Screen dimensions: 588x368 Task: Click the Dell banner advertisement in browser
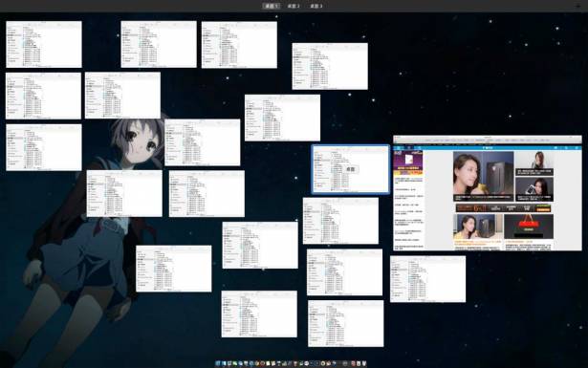[x=503, y=208]
